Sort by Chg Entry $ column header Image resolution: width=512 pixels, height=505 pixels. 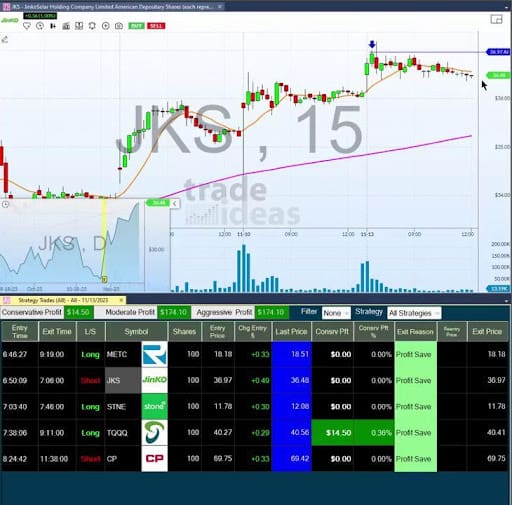[x=253, y=332]
